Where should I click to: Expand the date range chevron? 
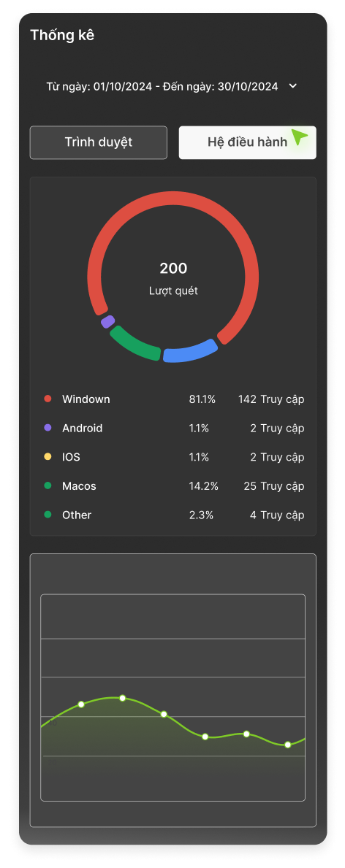coord(293,86)
